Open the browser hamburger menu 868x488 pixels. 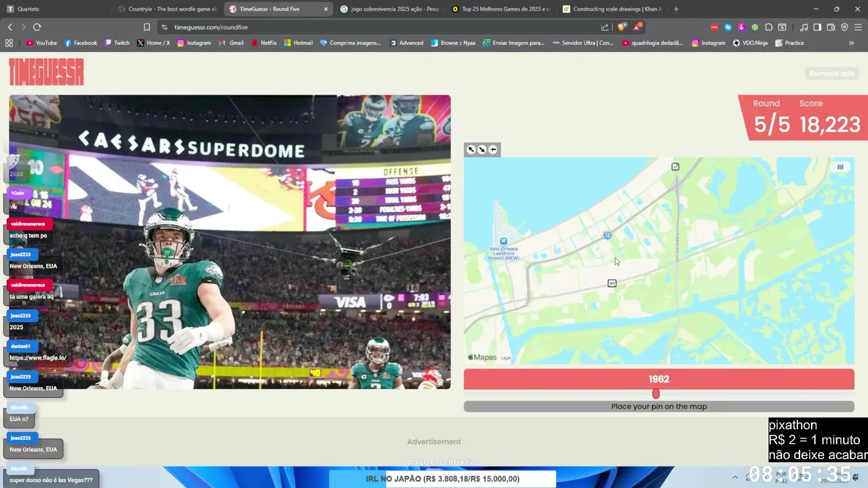[x=858, y=27]
